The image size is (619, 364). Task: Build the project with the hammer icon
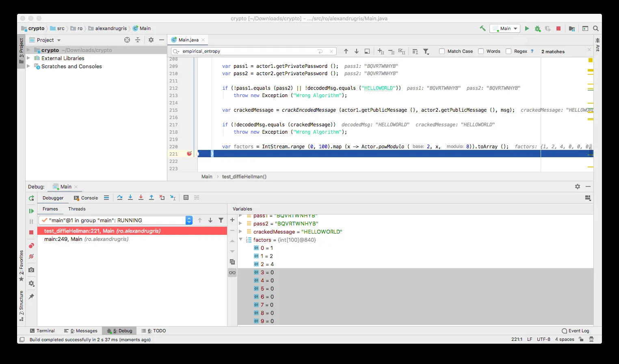click(483, 28)
